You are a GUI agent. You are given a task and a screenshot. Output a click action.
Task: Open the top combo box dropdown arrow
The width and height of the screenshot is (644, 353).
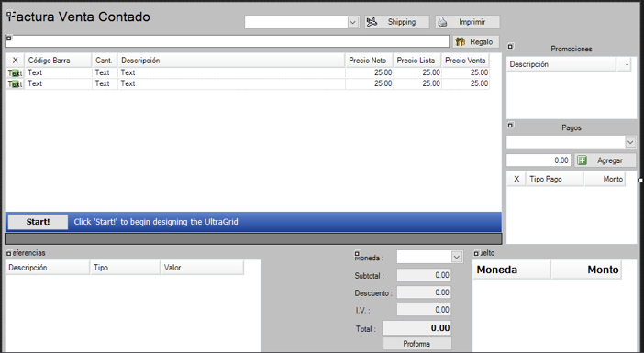(353, 22)
